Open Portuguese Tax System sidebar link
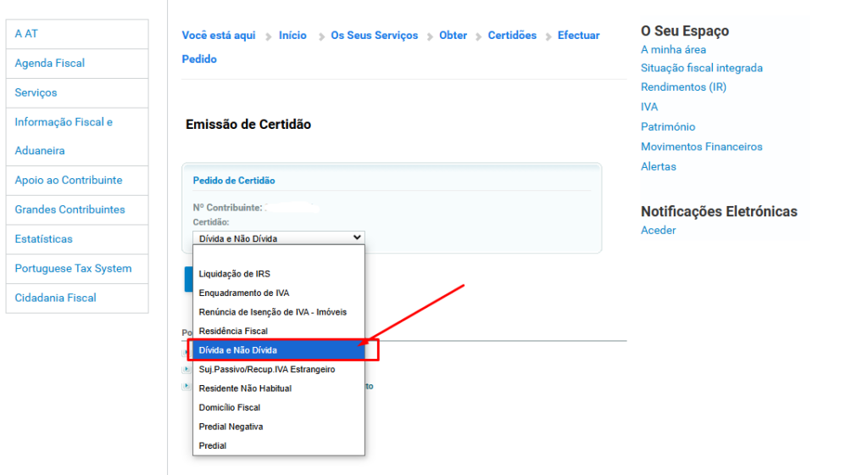Viewport: 868px width, 475px height. 73,269
